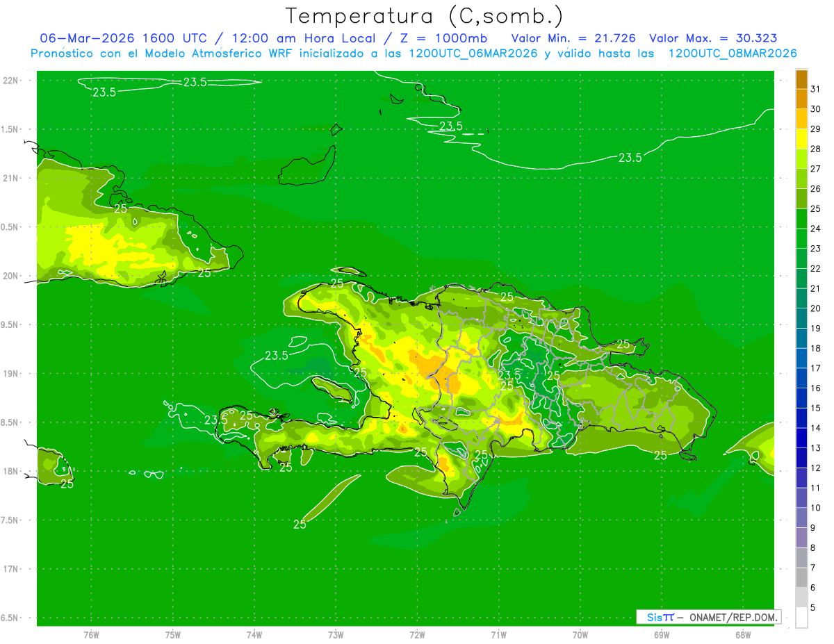Image resolution: width=834 pixels, height=644 pixels.
Task: Select the "Valor Min. = 21.726" value
Action: coord(573,38)
